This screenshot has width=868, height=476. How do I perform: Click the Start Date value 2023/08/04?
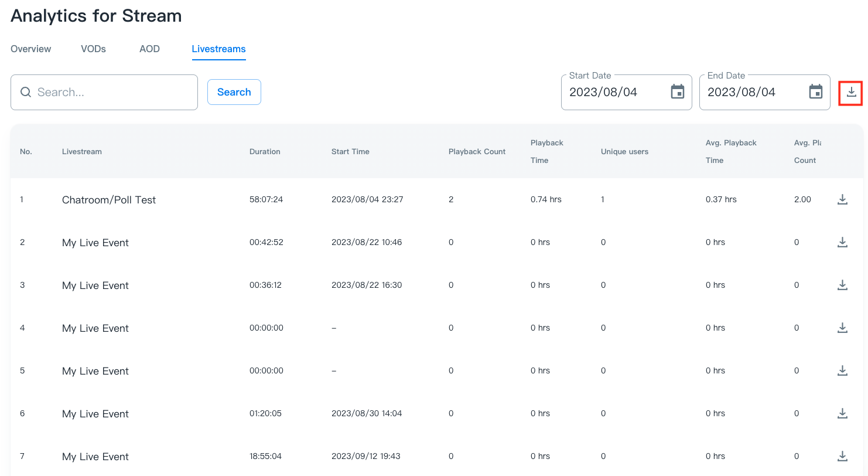[603, 92]
